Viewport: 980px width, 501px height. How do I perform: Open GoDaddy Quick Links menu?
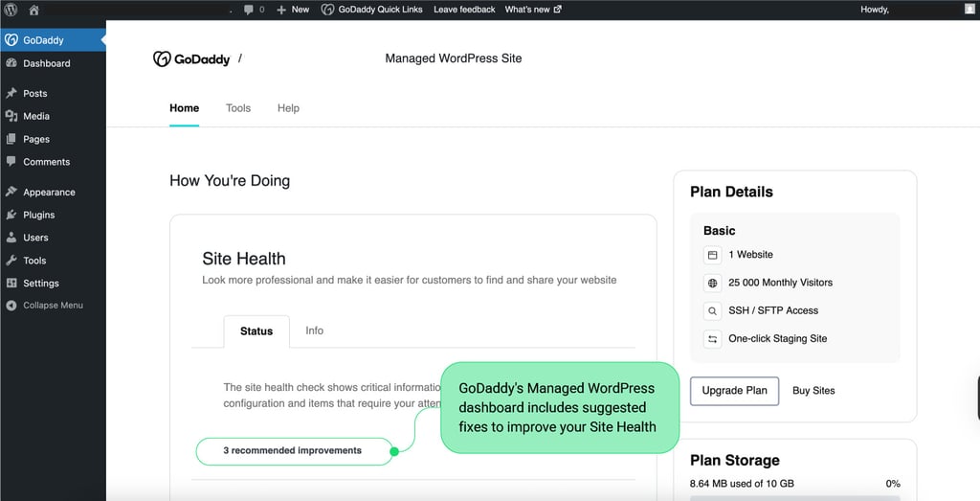[x=372, y=10]
